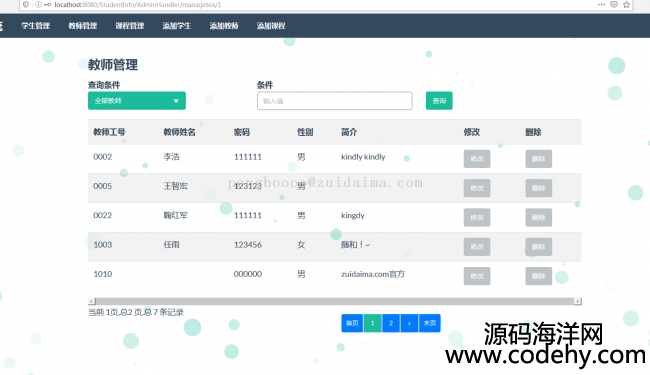This screenshot has width=650, height=375.
Task: Open the 课程管理 navigation menu item
Action: tap(130, 26)
